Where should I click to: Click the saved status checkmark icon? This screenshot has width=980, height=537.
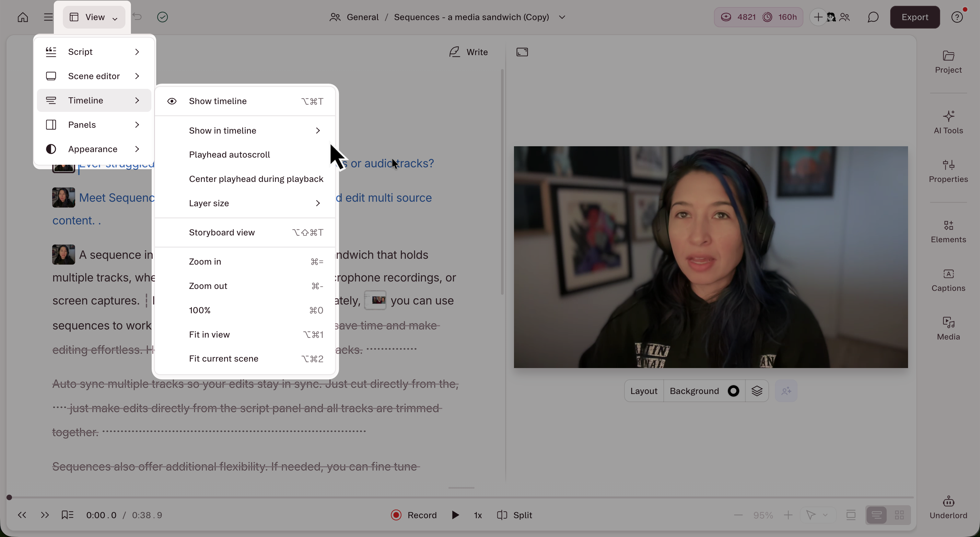[162, 17]
